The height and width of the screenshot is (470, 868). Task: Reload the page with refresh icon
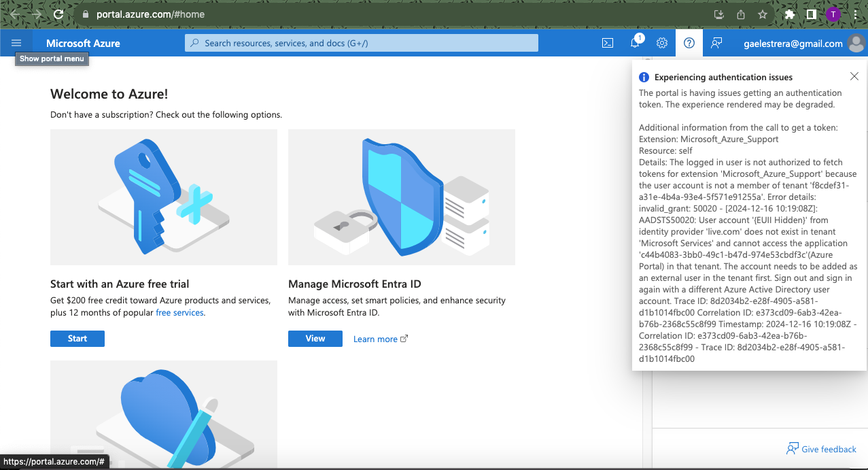click(x=58, y=14)
